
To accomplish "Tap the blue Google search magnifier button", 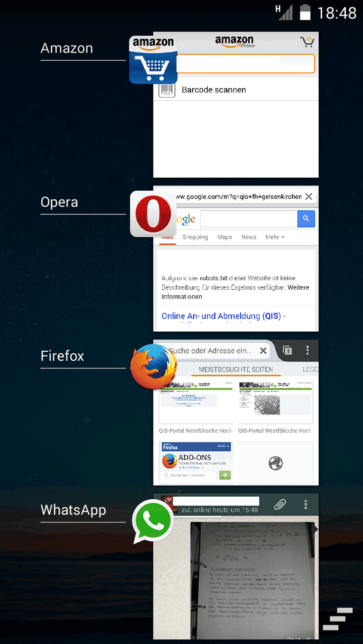I will 306,219.
